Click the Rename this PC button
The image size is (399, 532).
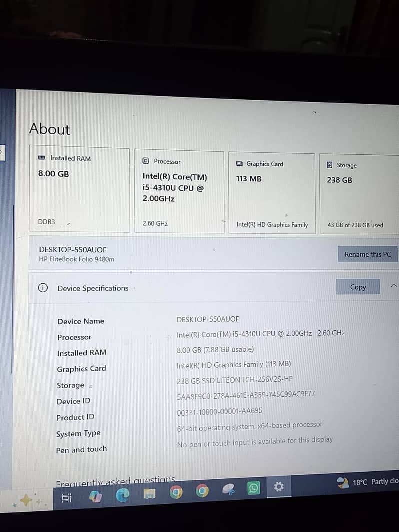pyautogui.click(x=367, y=254)
